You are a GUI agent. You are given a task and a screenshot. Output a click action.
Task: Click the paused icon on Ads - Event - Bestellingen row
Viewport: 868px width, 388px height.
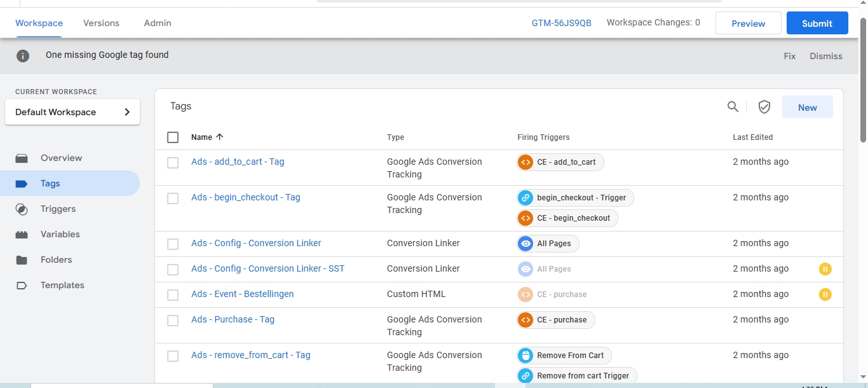click(x=825, y=294)
